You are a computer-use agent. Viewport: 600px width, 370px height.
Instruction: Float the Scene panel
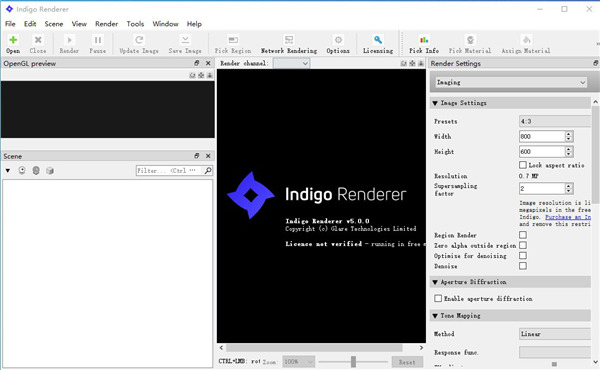coord(197,156)
